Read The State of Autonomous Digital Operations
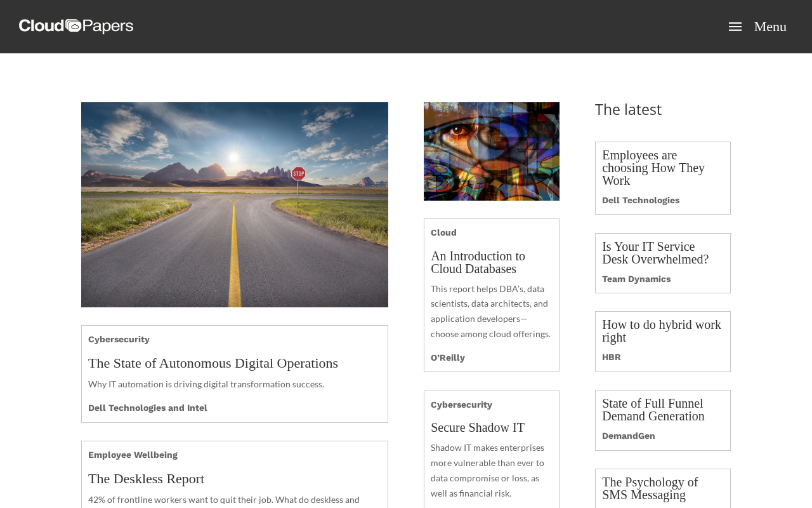Image resolution: width=812 pixels, height=508 pixels. point(213,363)
